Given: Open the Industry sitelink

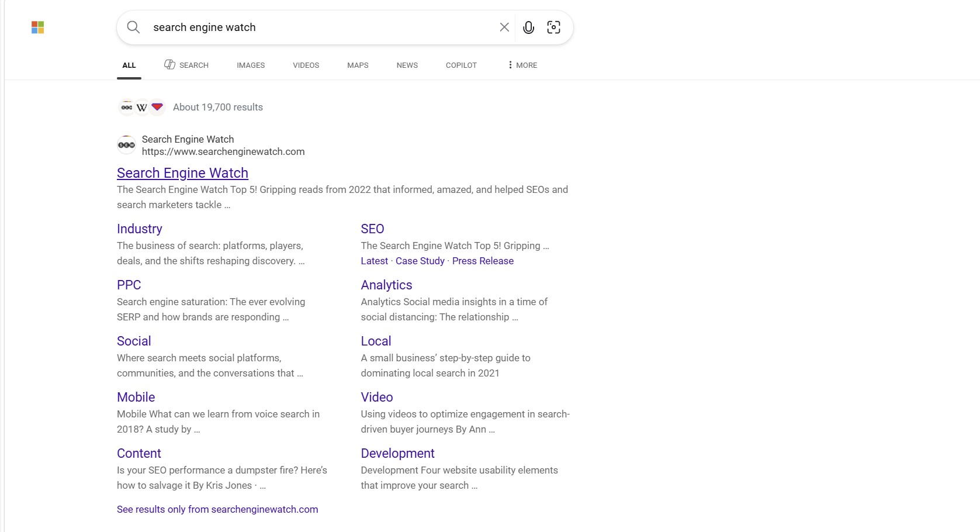Looking at the screenshot, I should tap(140, 229).
